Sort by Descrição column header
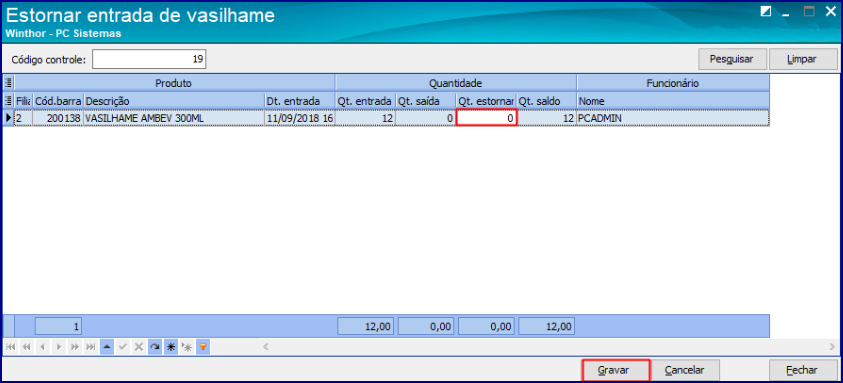Screen dimensions: 843x383 click(x=174, y=101)
